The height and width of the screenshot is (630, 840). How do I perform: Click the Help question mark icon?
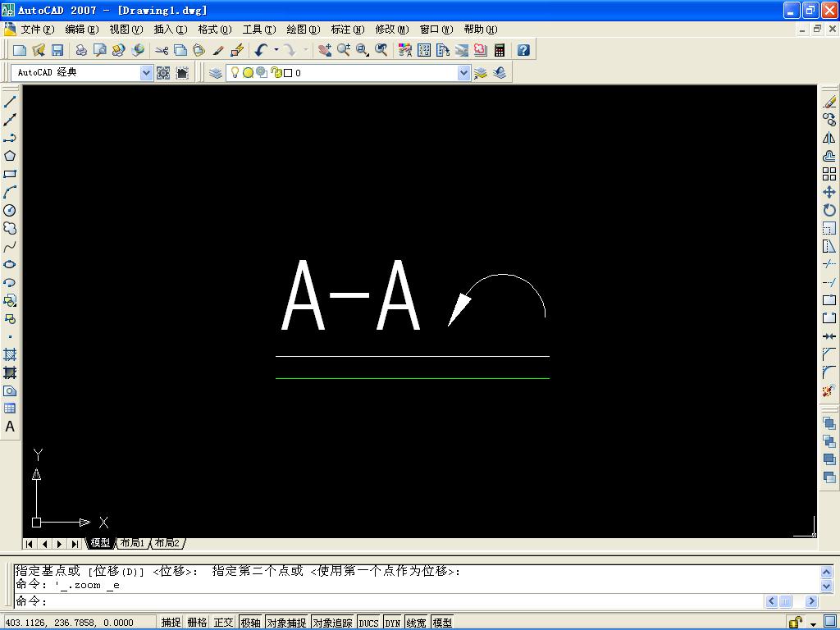(x=523, y=50)
